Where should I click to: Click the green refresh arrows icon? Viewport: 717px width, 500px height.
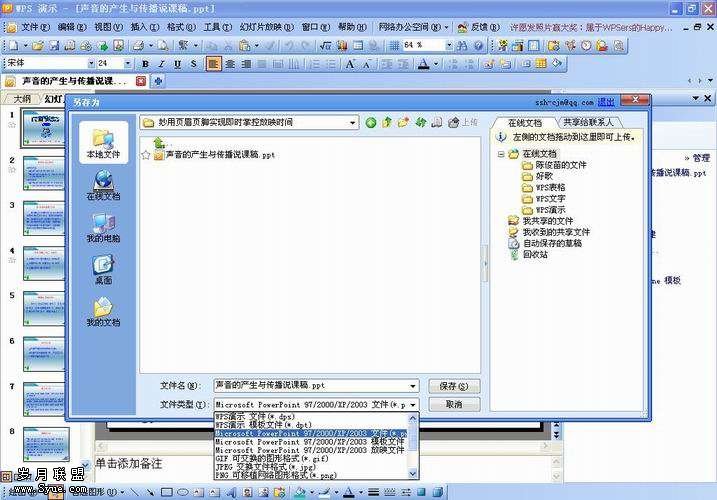coord(420,122)
